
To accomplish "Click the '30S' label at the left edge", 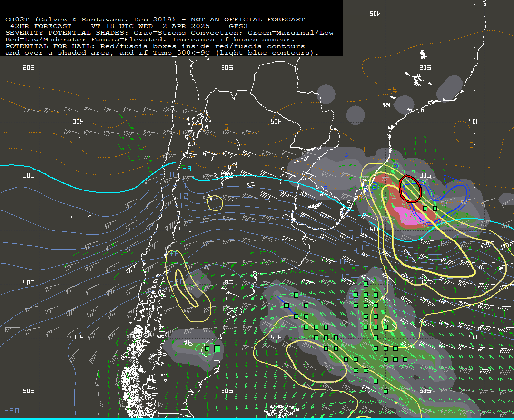I will [29, 175].
